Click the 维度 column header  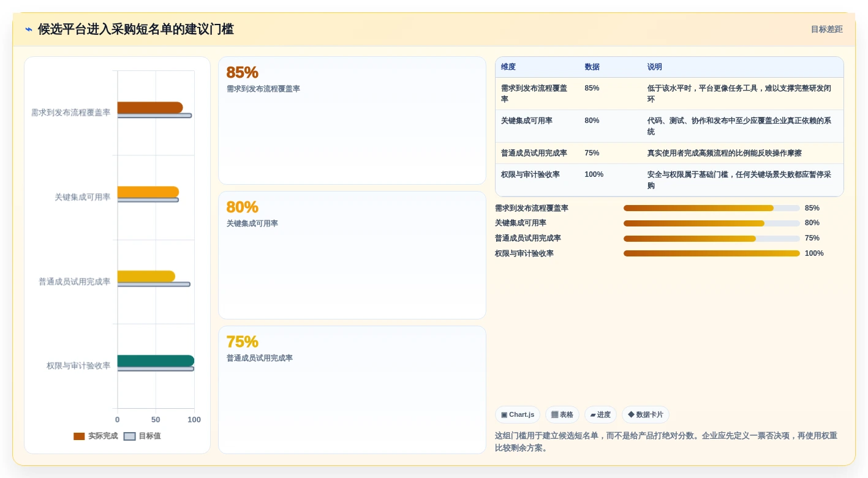click(508, 67)
